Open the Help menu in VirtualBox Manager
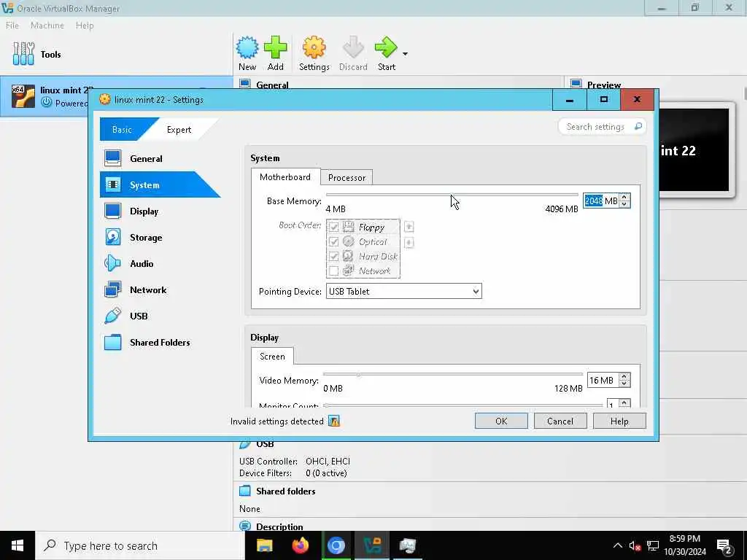747x560 pixels. pos(85,26)
